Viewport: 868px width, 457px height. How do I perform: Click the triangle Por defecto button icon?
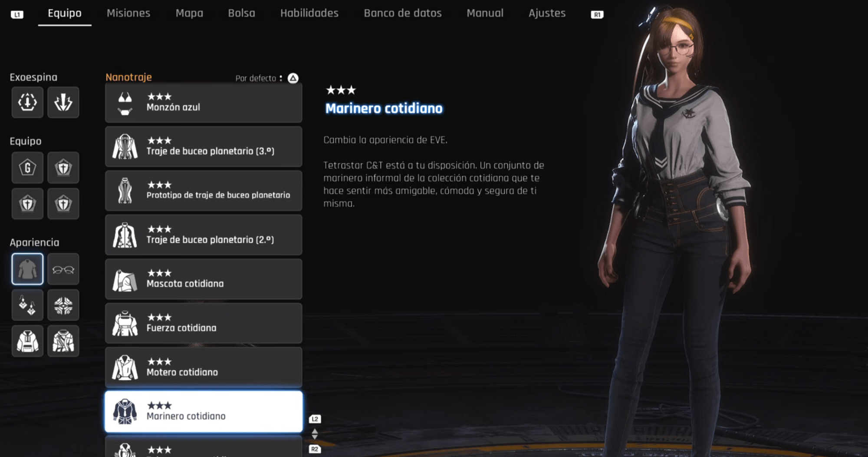click(x=293, y=78)
